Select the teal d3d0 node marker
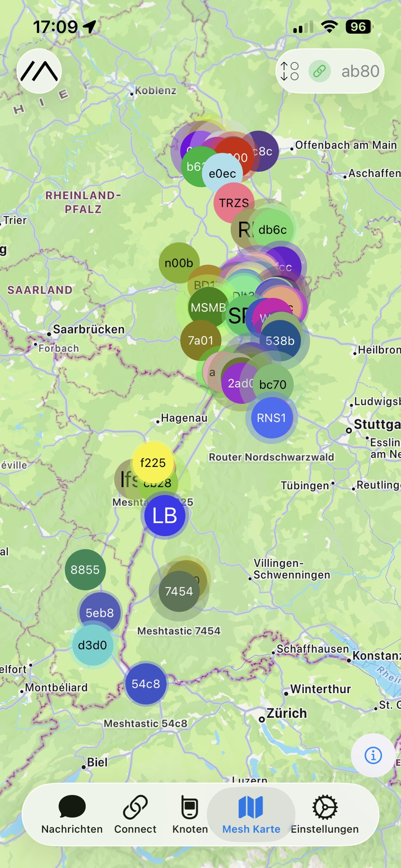 click(x=92, y=645)
